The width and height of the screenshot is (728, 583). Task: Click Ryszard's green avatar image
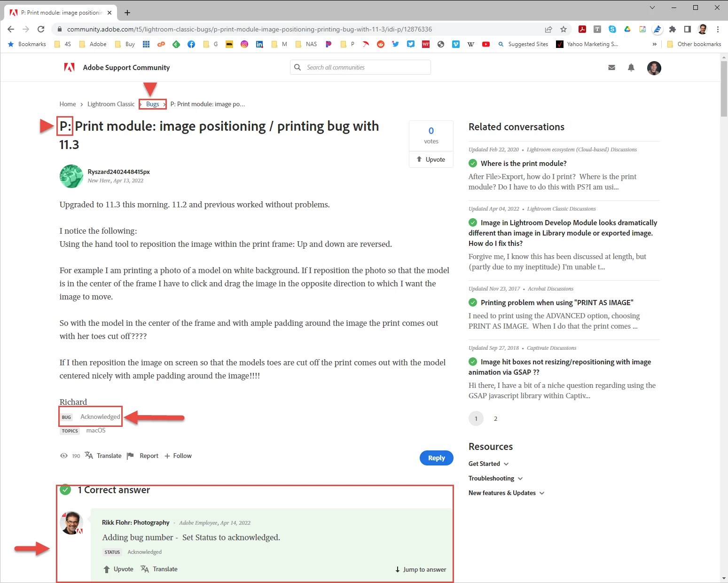point(71,176)
